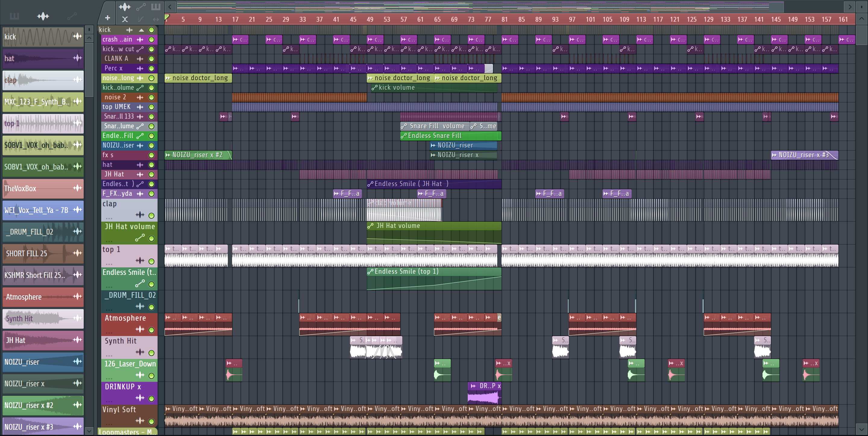Click waveform icon on kick picker item
This screenshot has width=868, height=436.
point(77,36)
